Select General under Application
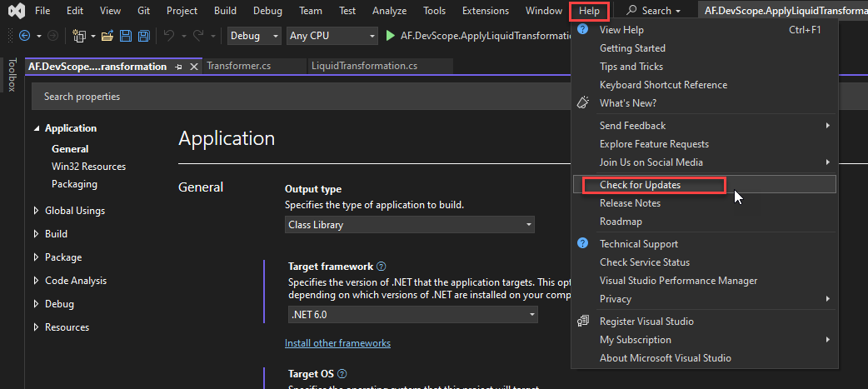The width and height of the screenshot is (868, 389). point(70,148)
